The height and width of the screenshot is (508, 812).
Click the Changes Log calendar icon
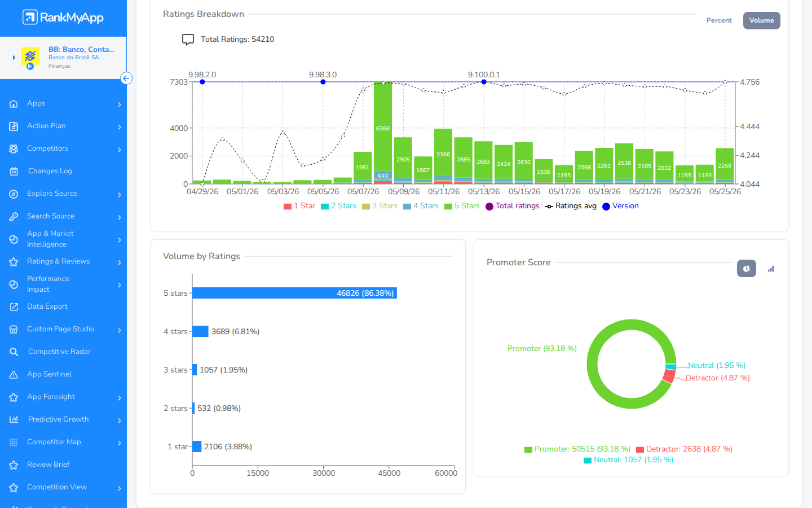[14, 172]
